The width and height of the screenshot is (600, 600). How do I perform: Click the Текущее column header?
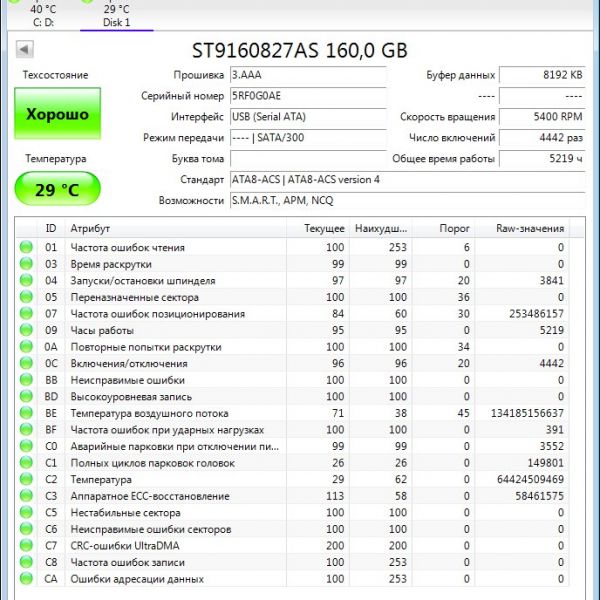(318, 228)
